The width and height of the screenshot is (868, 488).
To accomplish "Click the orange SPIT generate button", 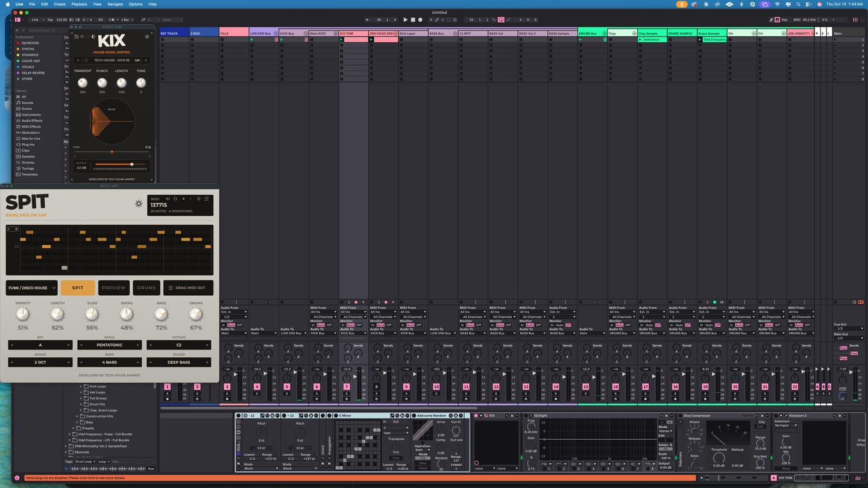I will click(x=78, y=288).
